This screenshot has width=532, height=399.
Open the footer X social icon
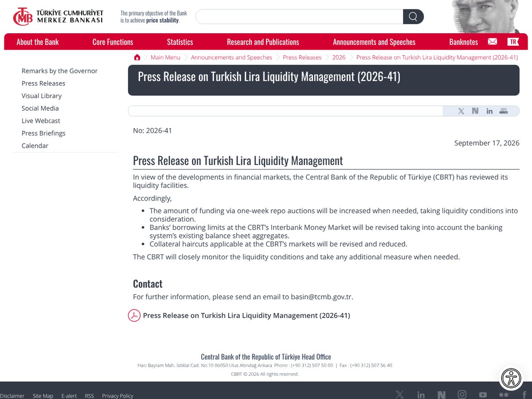click(400, 395)
